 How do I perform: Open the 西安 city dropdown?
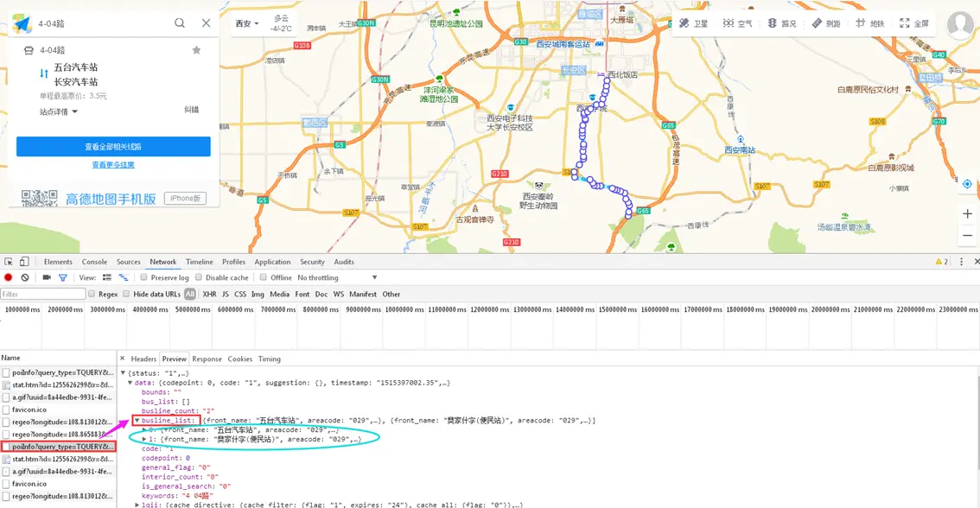tap(247, 23)
